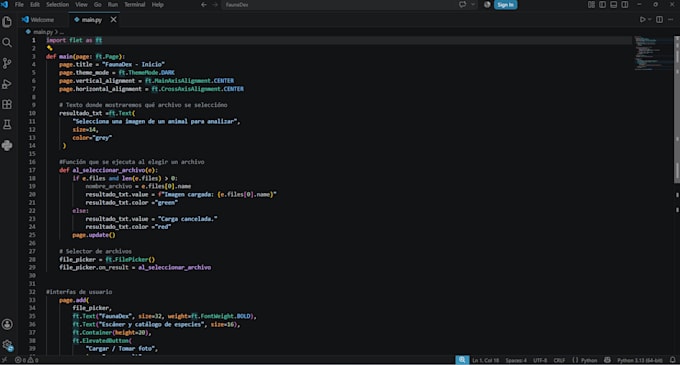Toggle the bottom panel

[x=613, y=5]
